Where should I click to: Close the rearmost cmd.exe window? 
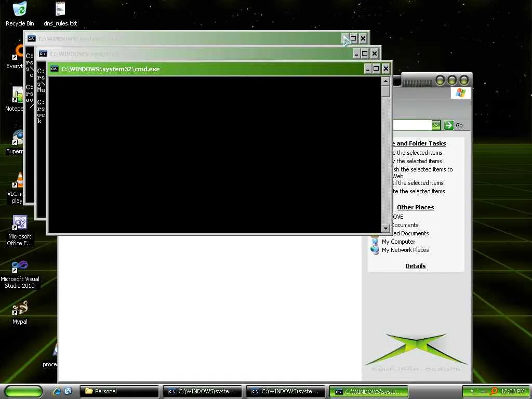[363, 38]
